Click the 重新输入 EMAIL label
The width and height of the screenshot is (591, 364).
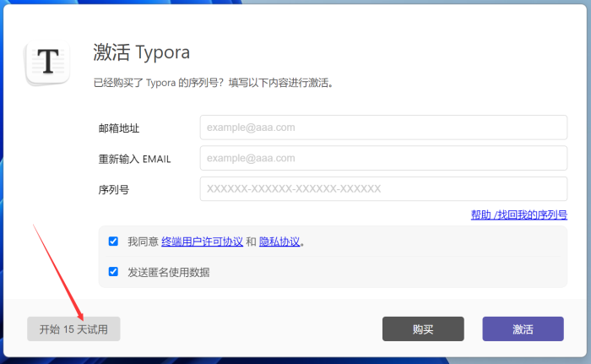(x=134, y=159)
